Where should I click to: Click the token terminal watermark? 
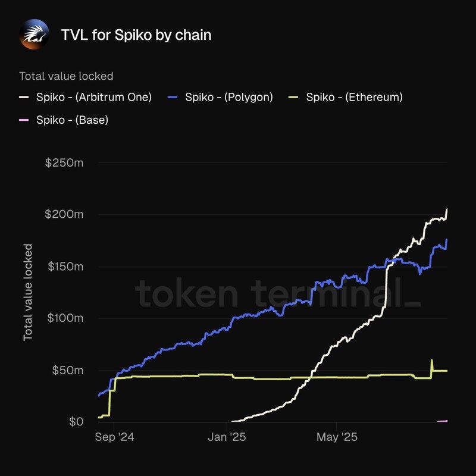click(x=278, y=293)
